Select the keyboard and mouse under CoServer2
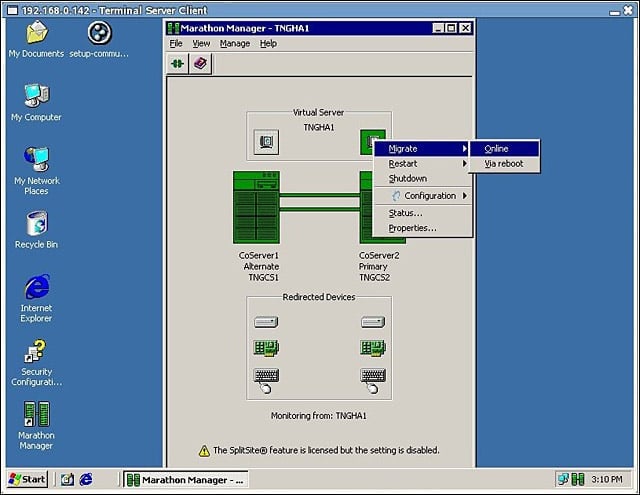640x495 pixels. (373, 380)
